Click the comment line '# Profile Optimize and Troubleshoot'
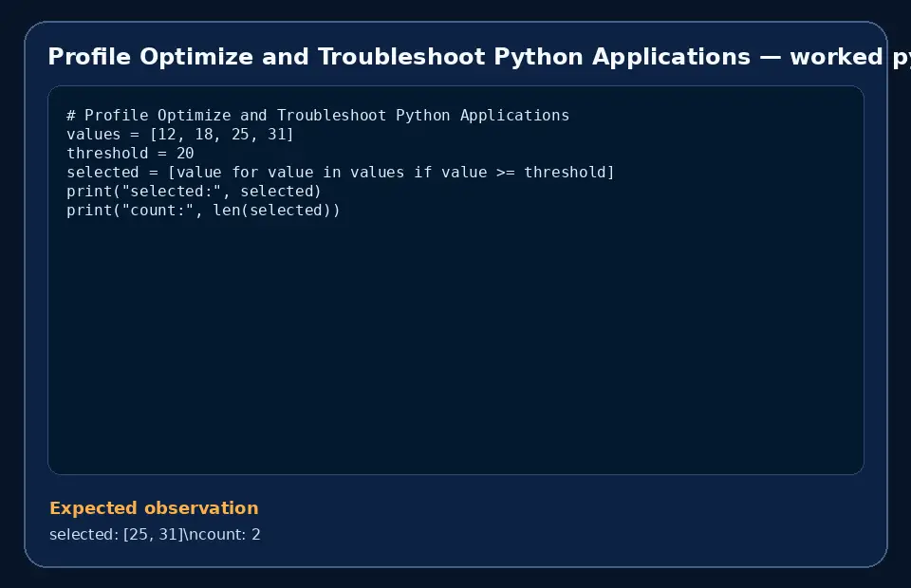Image resolution: width=911 pixels, height=588 pixels. pos(318,116)
